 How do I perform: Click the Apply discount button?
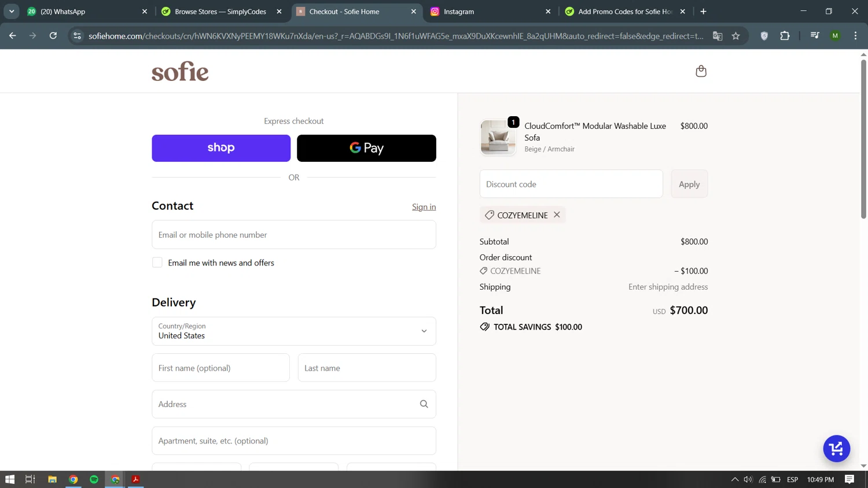point(689,184)
